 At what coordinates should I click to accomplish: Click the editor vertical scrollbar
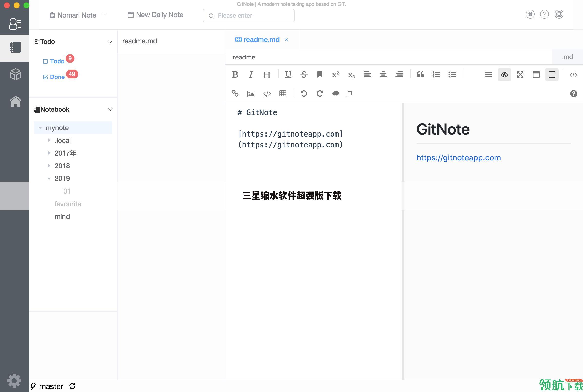[403, 241]
